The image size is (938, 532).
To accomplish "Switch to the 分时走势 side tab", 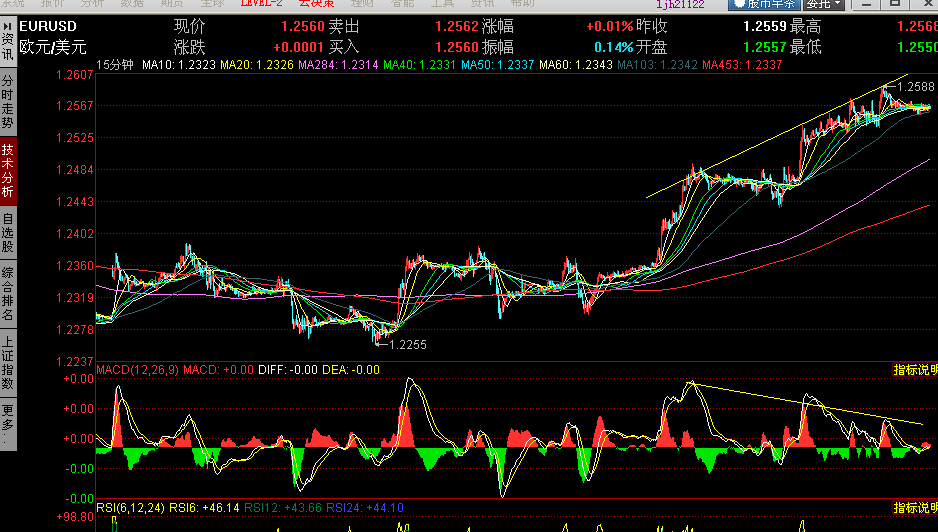I will 8,102.
